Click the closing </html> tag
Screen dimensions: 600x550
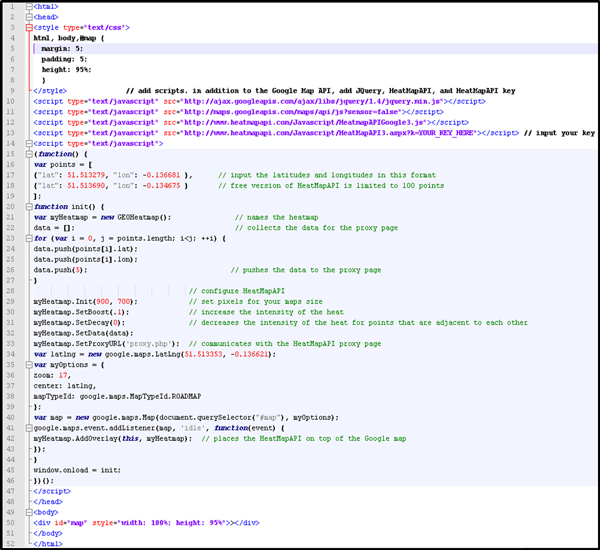[x=48, y=543]
